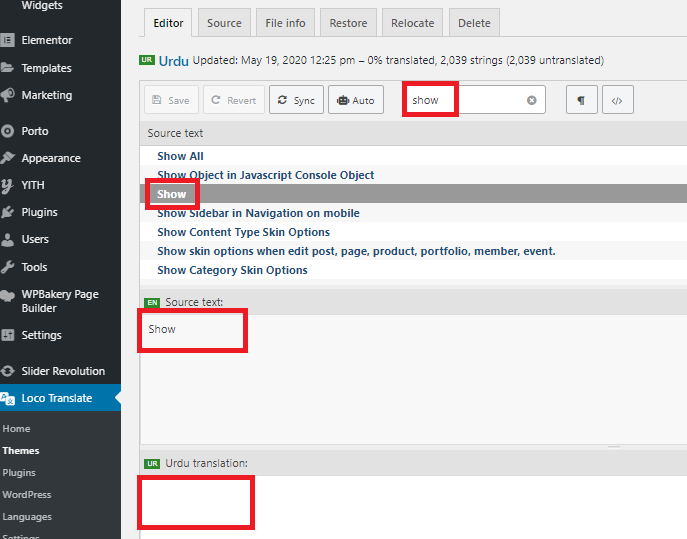687x539 pixels.
Task: Open Loco Translate WordPress submenu
Action: pos(27,494)
